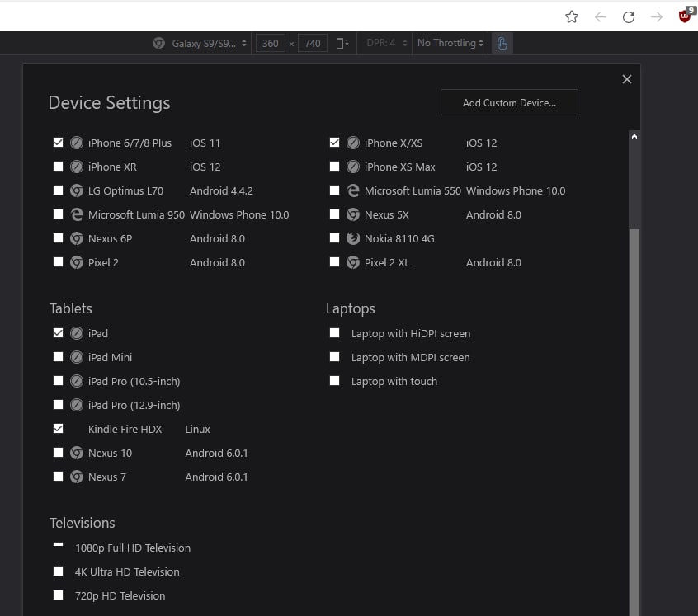
Task: Click Safari icon next to iPhone XS Max
Action: click(353, 167)
